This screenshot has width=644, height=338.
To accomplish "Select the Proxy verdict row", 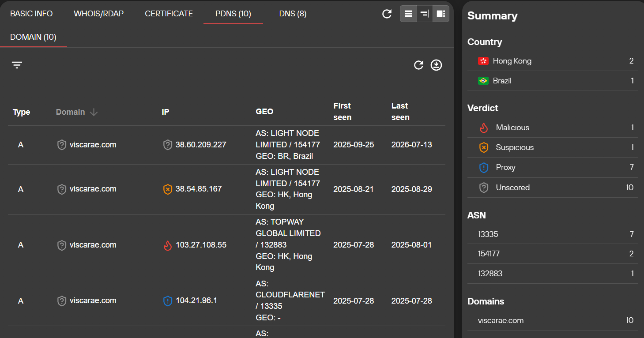I will (553, 167).
